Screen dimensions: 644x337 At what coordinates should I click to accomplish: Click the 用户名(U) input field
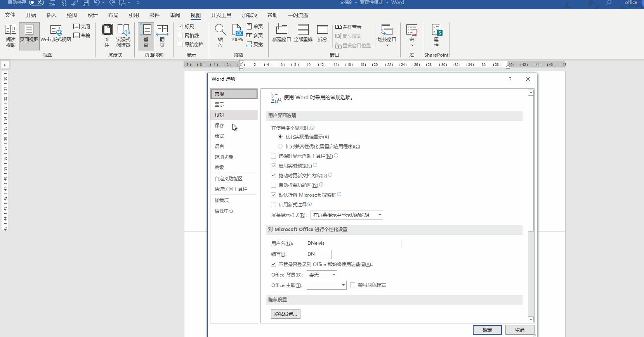(354, 243)
